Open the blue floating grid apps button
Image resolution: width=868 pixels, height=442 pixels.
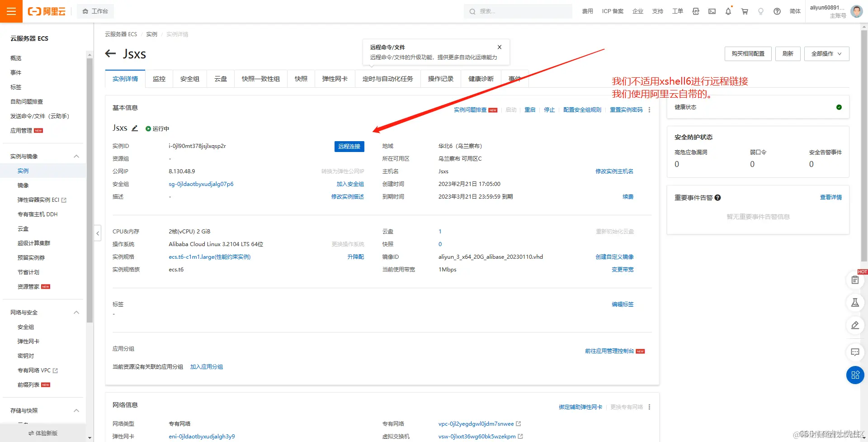[x=855, y=375]
